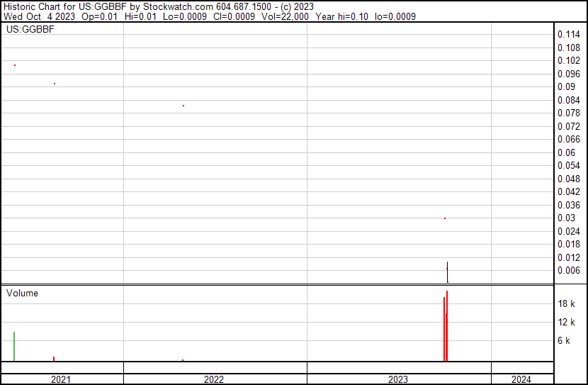Click the 0.108 price axis label
The image size is (588, 385).
[569, 48]
